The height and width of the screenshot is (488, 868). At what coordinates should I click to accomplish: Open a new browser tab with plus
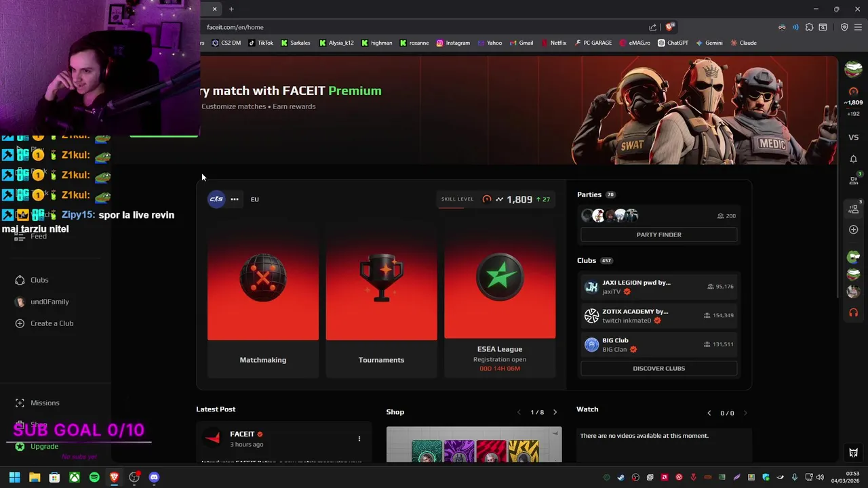(231, 9)
